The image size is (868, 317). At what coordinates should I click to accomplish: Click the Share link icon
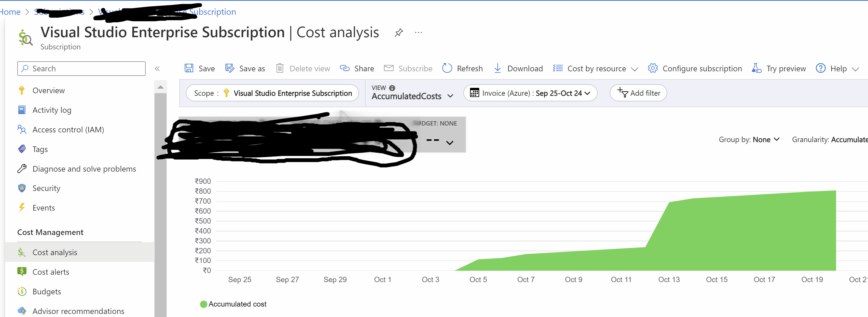344,68
